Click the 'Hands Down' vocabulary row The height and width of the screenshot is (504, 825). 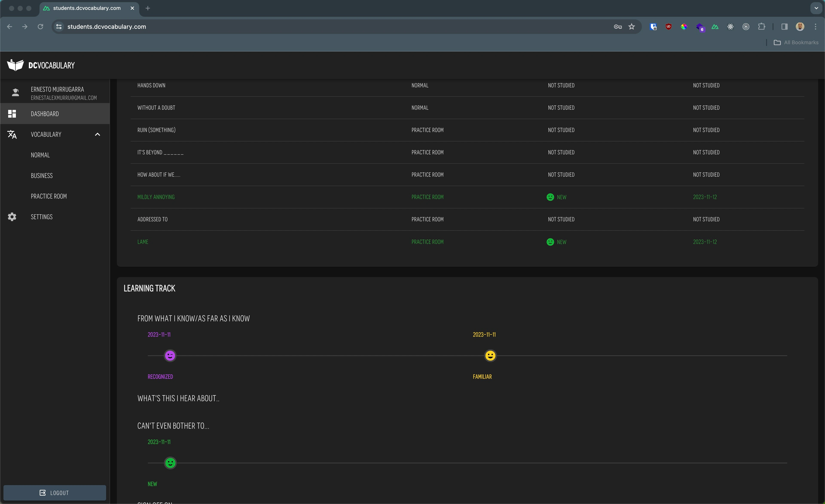(x=467, y=85)
